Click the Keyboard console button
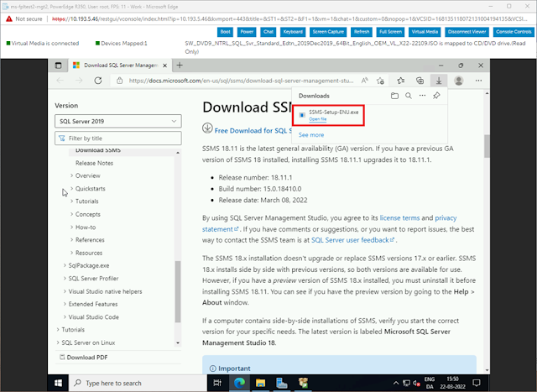Image resolution: width=537 pixels, height=392 pixels. click(x=293, y=32)
